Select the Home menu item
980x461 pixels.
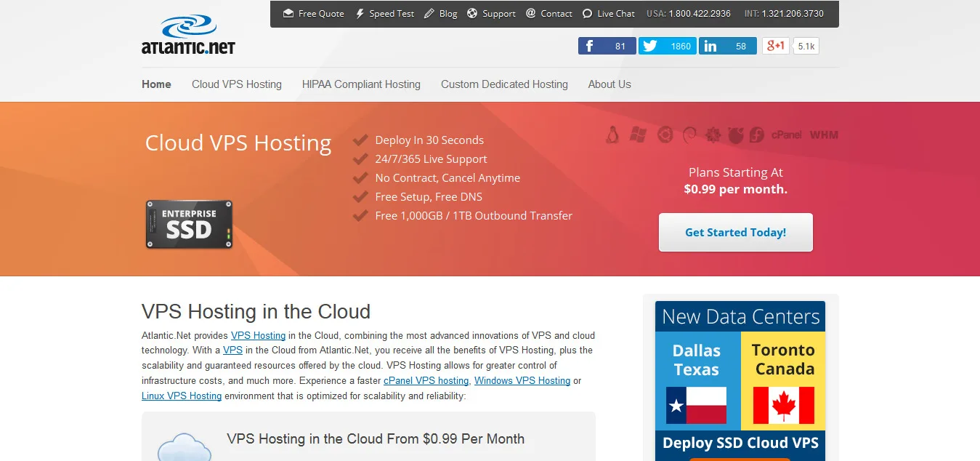(156, 84)
